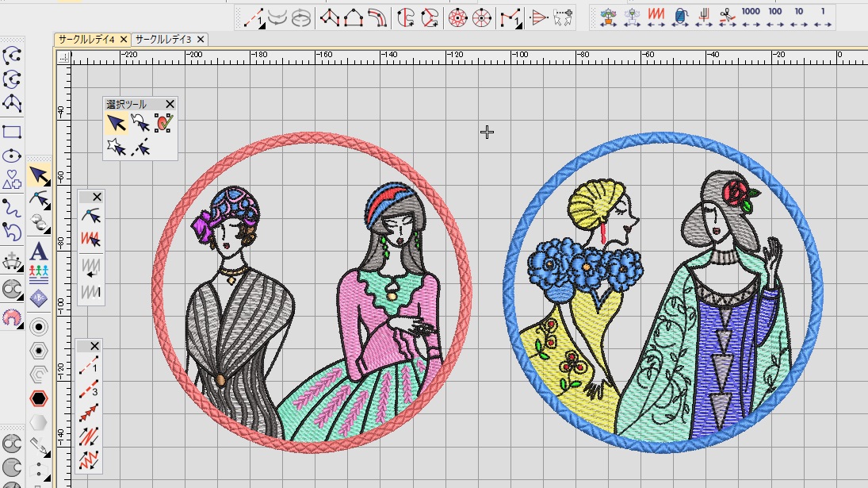This screenshot has width=868, height=488.
Task: Close the サークルレディ3 tab
Action: tap(201, 40)
